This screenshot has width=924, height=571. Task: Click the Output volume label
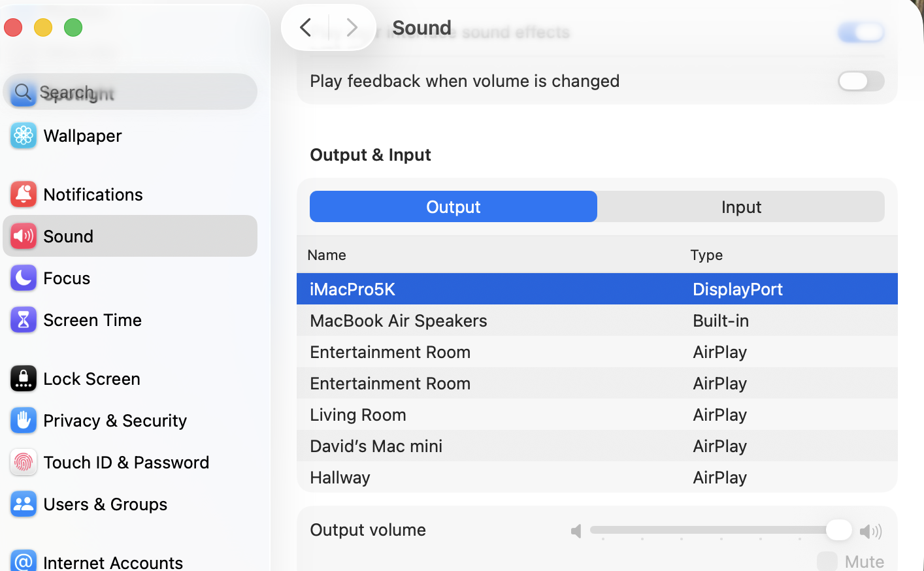368,530
